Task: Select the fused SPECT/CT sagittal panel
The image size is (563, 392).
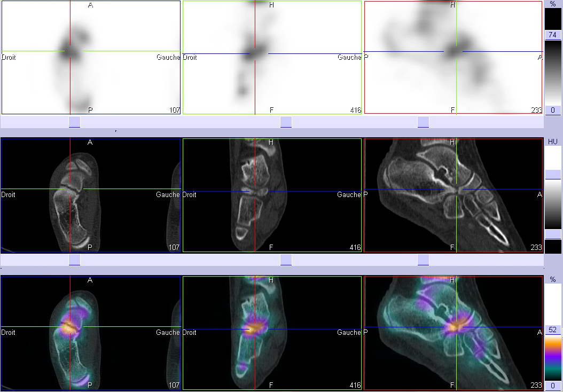Action: pos(453,333)
